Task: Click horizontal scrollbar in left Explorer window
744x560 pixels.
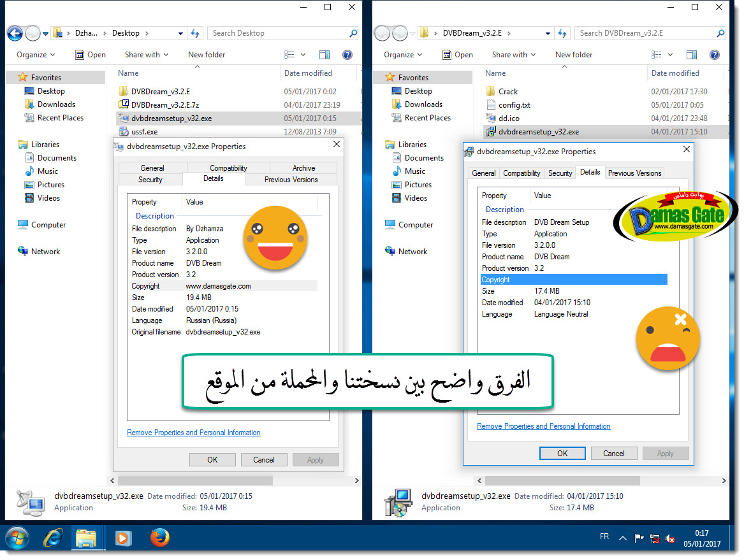Action: click(x=196, y=481)
